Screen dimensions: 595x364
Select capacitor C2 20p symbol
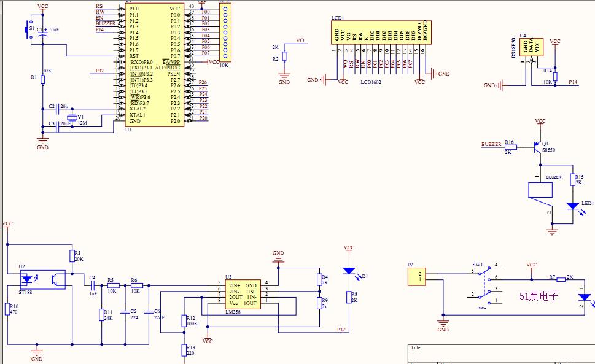(x=58, y=109)
